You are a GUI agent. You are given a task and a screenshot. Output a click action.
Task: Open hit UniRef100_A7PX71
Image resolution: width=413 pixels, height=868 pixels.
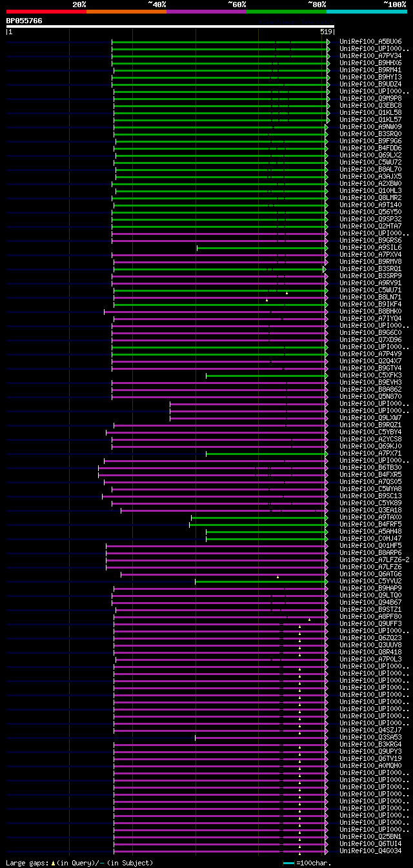click(370, 453)
